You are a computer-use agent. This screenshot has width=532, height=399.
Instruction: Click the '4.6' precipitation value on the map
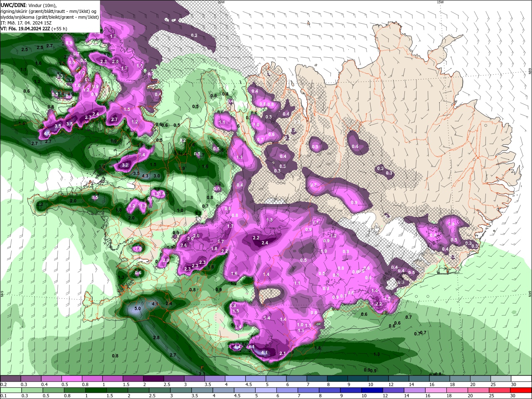47,133
